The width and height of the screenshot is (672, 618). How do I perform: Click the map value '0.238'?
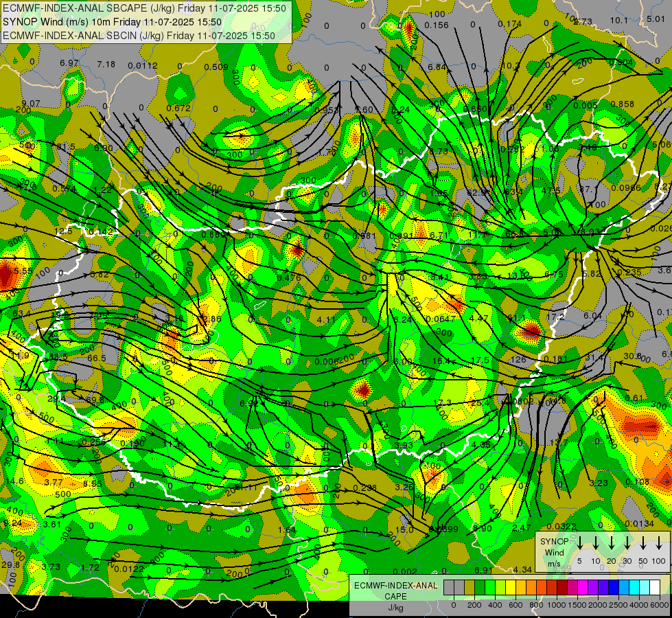[x=364, y=488]
